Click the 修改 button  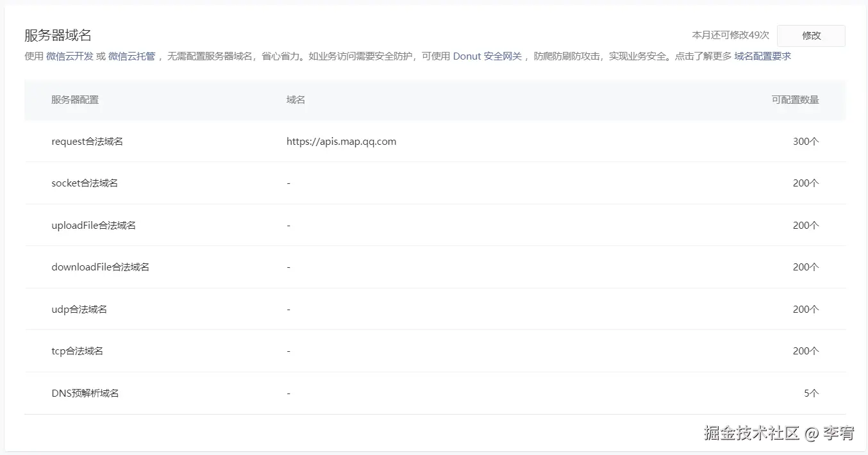click(811, 36)
